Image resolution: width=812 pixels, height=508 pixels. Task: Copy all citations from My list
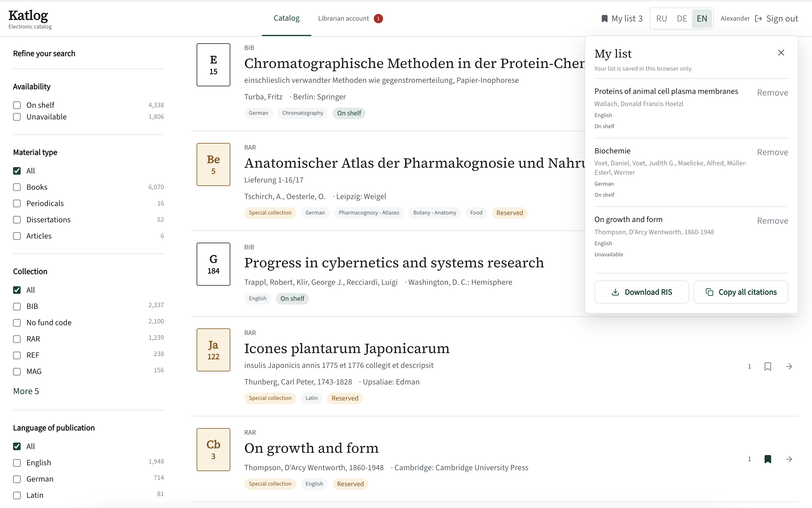pyautogui.click(x=741, y=292)
